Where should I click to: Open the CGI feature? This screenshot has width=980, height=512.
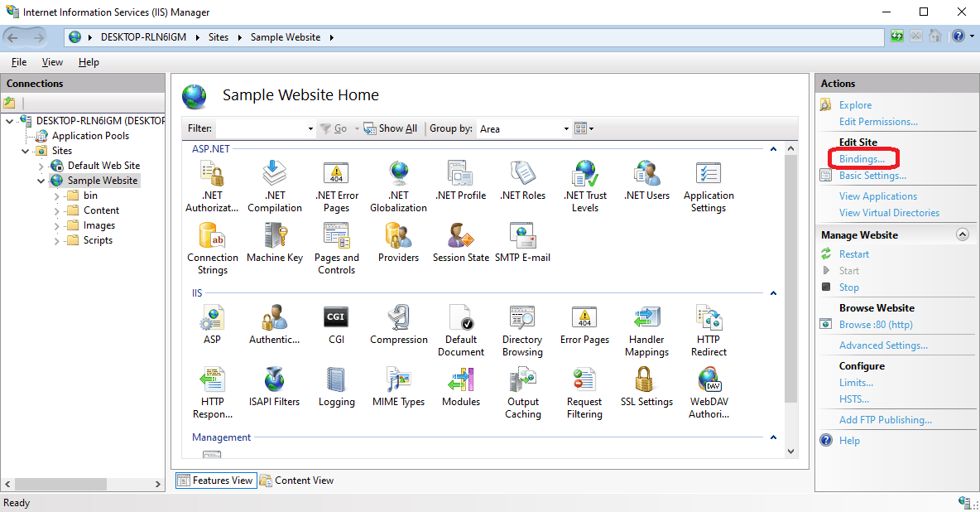(x=336, y=324)
